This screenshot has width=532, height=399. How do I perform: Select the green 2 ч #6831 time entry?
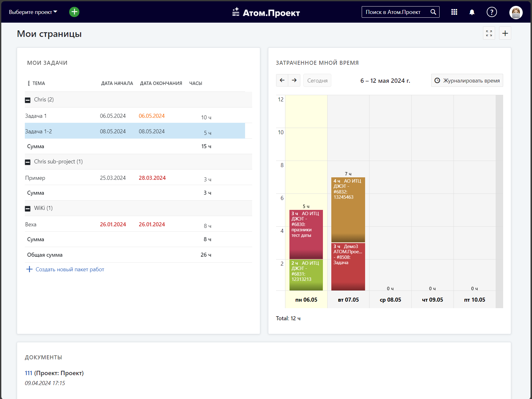[x=306, y=275]
